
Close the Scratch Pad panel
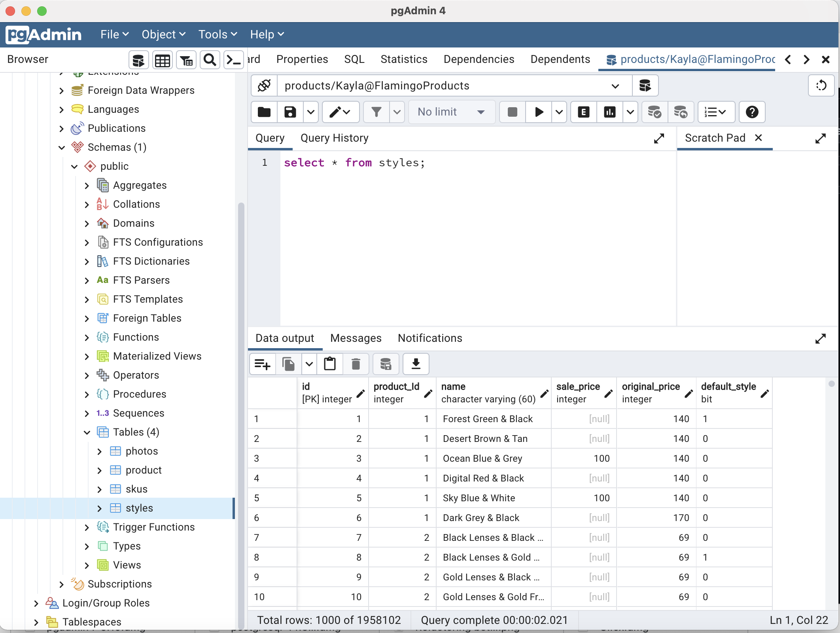point(758,138)
